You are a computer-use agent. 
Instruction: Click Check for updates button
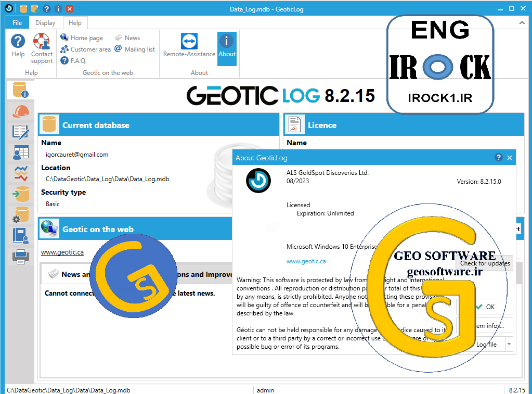tap(485, 263)
